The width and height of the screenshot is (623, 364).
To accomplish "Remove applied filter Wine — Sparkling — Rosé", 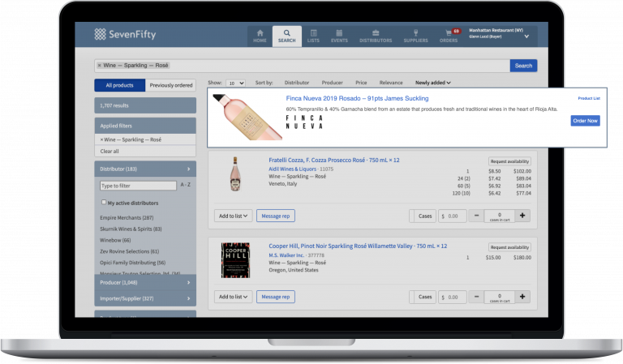I will point(101,139).
